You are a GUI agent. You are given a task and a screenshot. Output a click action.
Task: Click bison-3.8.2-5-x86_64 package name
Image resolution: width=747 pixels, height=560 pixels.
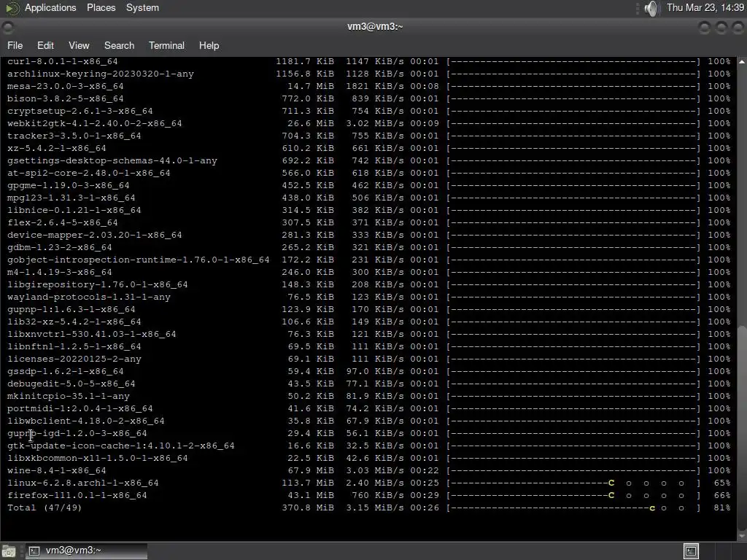[x=65, y=98]
